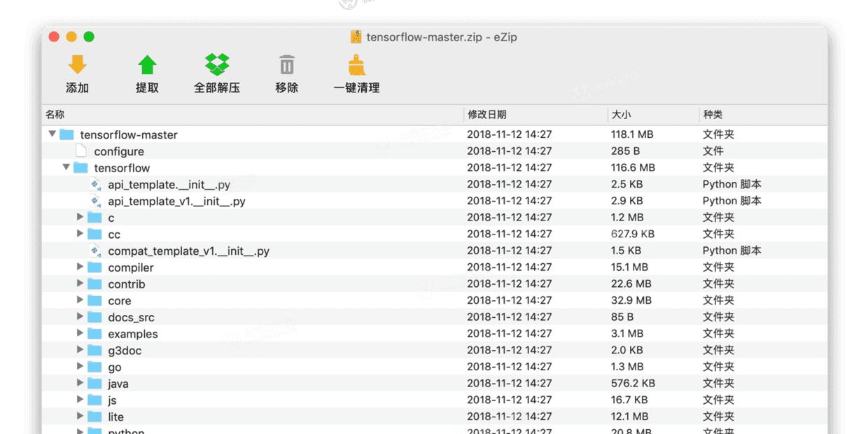Select the api_template_v1.__init__.py file name
The height and width of the screenshot is (434, 868).
pos(176,202)
